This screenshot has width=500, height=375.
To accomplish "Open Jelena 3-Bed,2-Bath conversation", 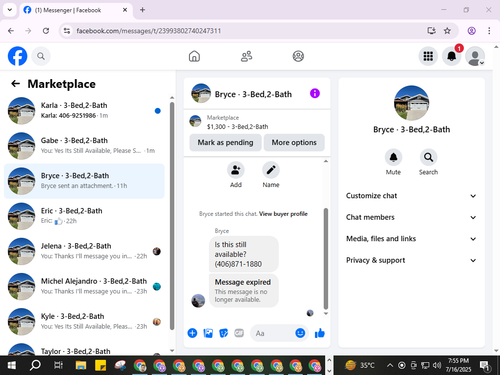I will coord(84,251).
